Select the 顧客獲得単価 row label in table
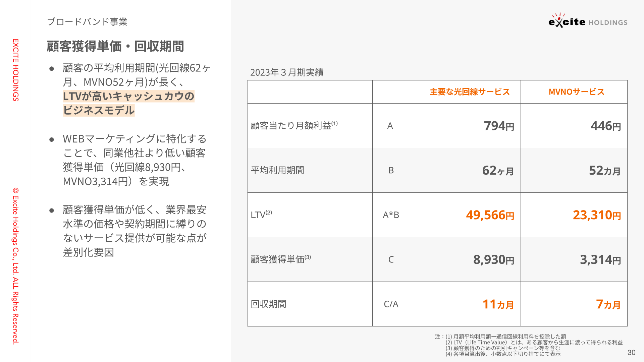644x362 pixels. (281, 259)
